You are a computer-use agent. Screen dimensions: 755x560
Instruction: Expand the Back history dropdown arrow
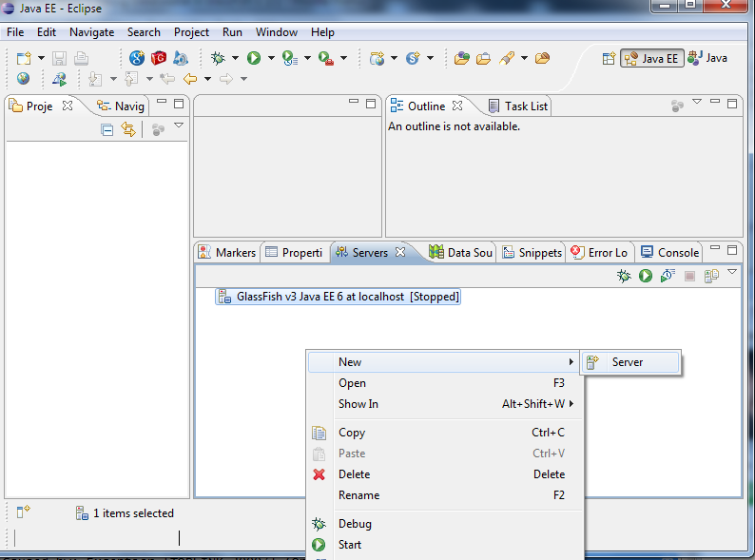pos(207,79)
